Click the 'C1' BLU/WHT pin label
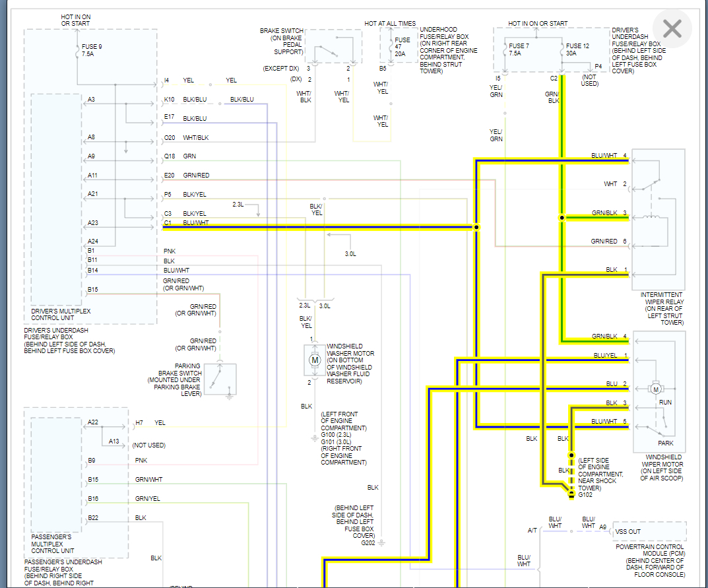Viewport: 708px width, 588px height. 168,222
